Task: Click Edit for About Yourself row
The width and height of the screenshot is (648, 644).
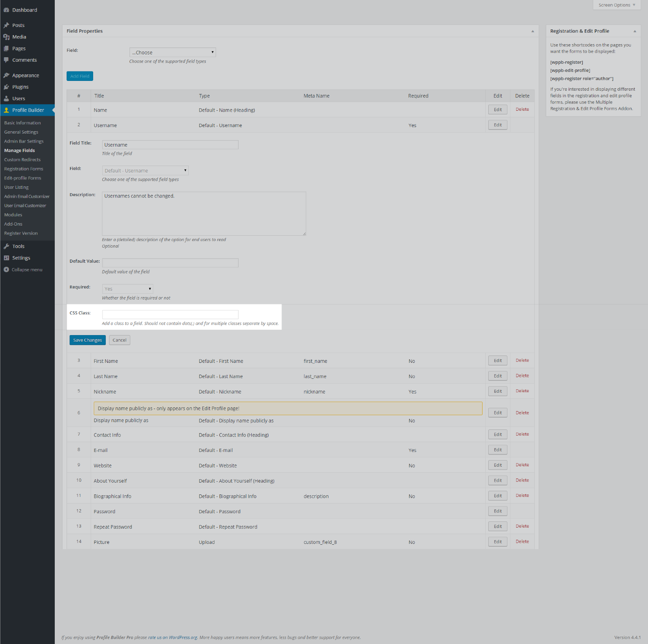Action: [x=498, y=481]
